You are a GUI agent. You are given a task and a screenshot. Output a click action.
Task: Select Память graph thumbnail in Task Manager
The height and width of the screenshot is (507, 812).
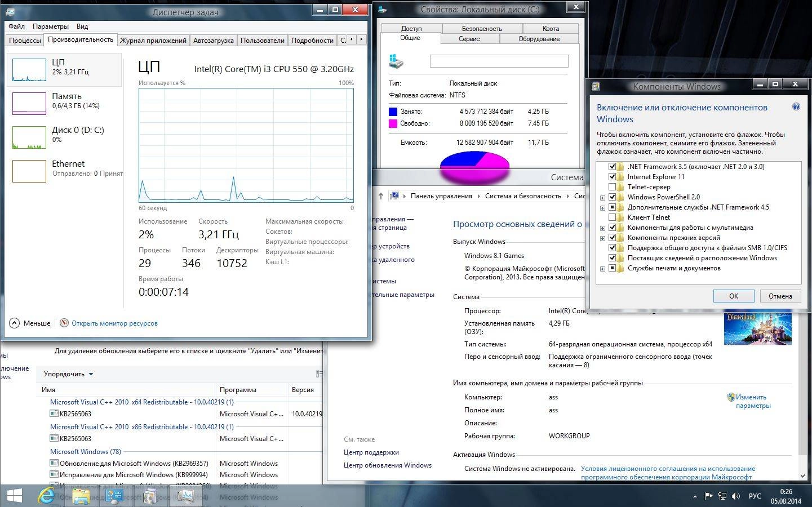[x=29, y=104]
